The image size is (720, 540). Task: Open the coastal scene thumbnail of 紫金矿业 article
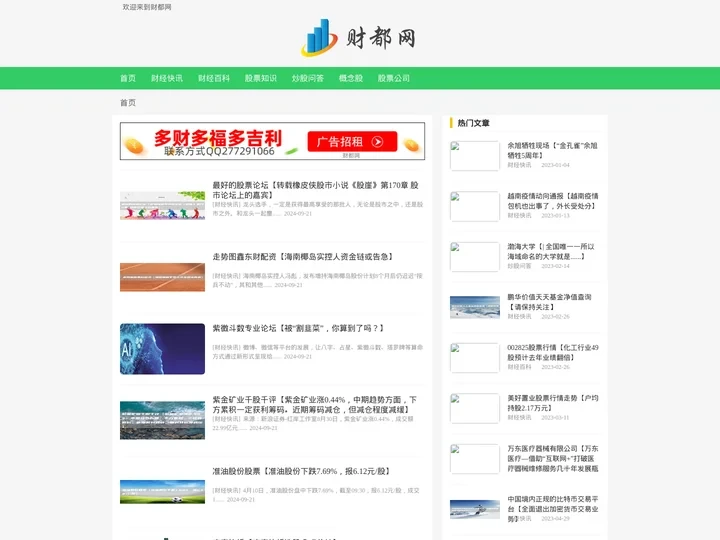coord(163,420)
